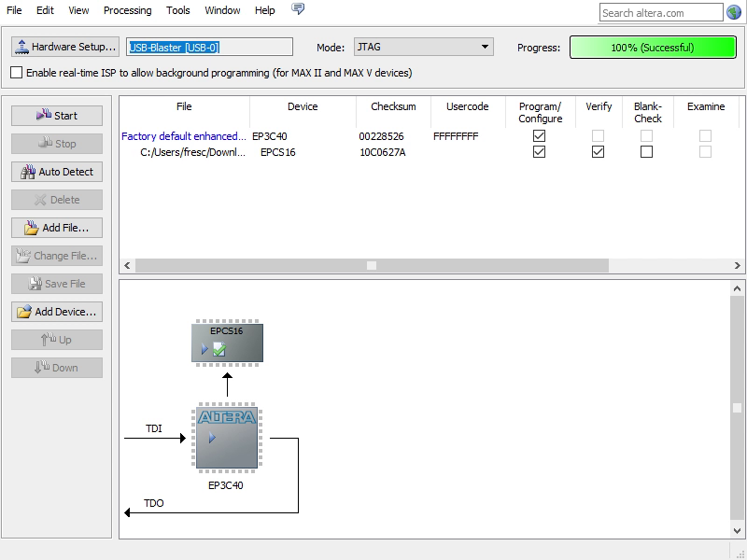Click the 100% (Successful) progress bar
This screenshot has width=747, height=560.
click(x=653, y=48)
